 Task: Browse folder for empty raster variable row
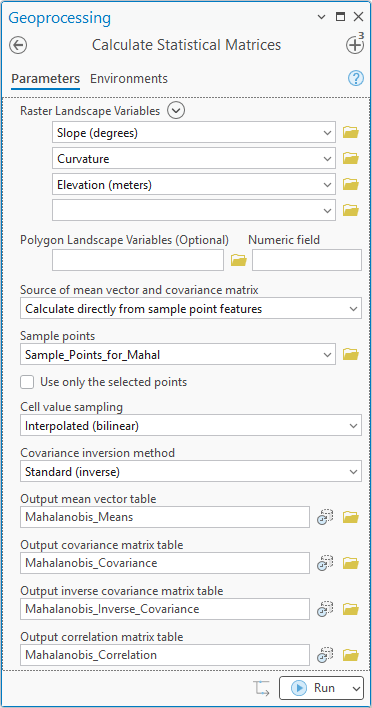pos(351,210)
